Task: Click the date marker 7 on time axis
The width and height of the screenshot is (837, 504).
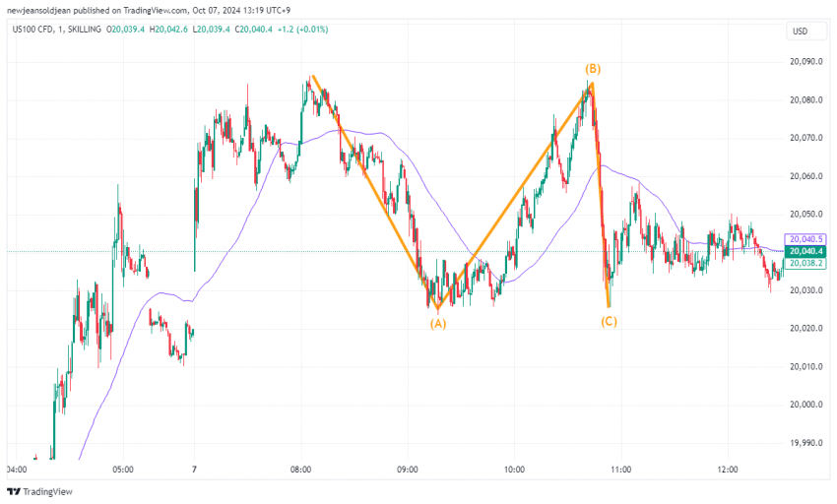Action: click(x=194, y=470)
